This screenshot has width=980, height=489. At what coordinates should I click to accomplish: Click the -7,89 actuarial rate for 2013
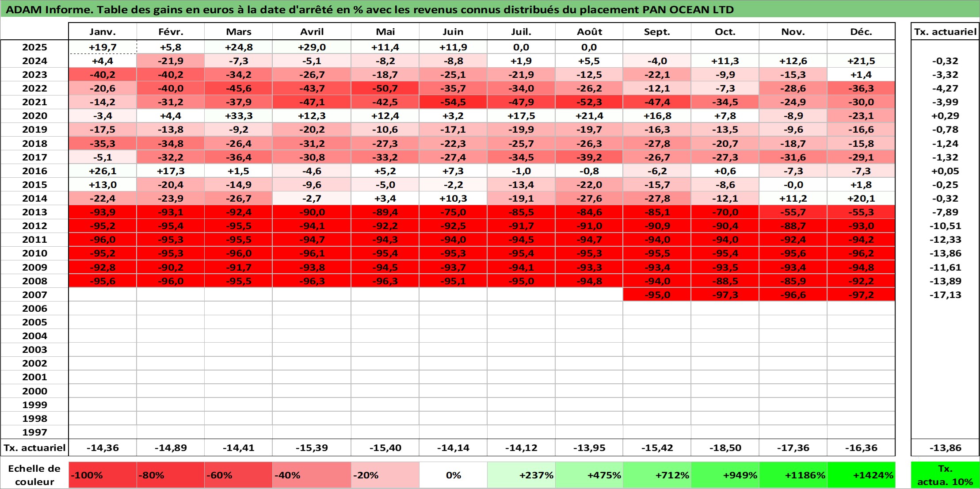click(945, 212)
